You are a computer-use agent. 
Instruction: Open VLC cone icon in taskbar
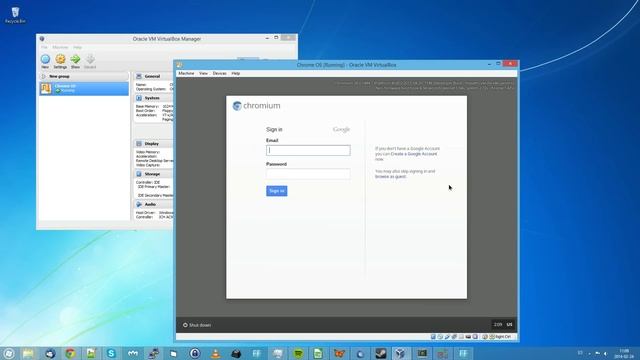click(x=216, y=353)
